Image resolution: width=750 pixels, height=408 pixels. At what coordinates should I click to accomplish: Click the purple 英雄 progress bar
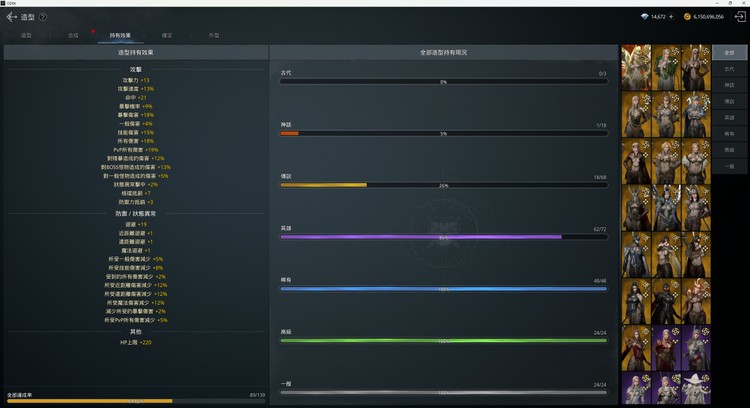click(443, 237)
